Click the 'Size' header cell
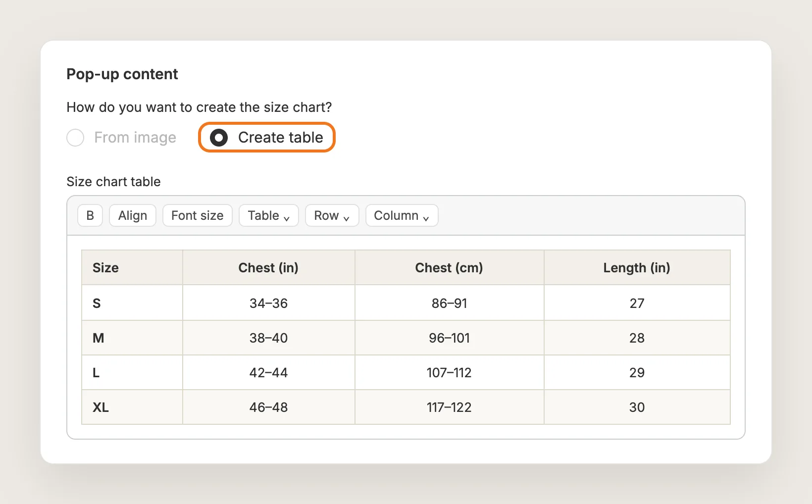Screen dimensions: 812x504 point(132,268)
